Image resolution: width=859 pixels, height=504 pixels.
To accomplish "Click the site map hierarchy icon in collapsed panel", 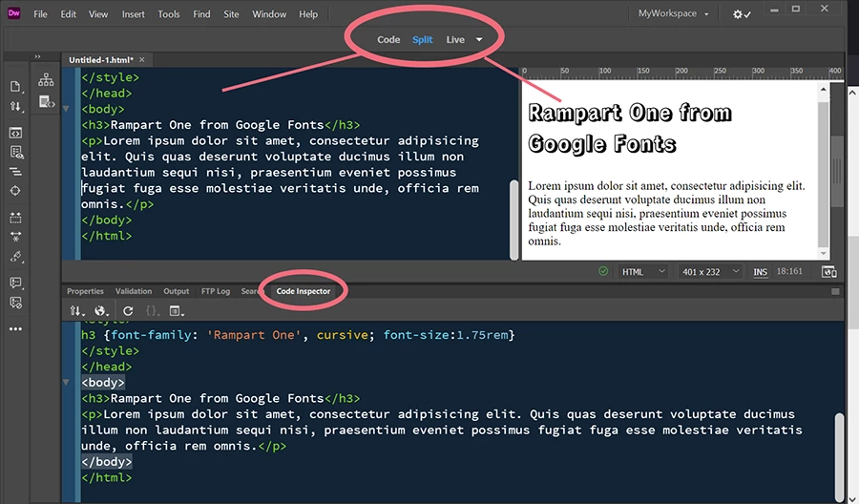I will point(46,80).
